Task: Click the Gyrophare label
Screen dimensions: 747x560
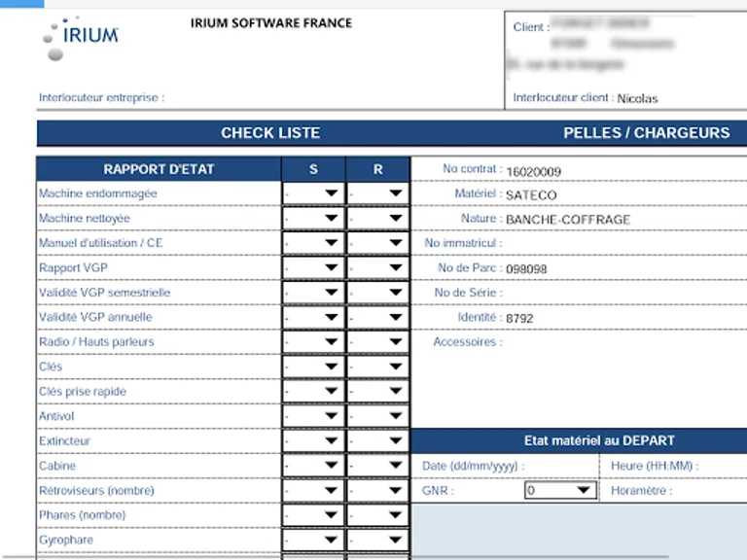Action: pos(66,540)
